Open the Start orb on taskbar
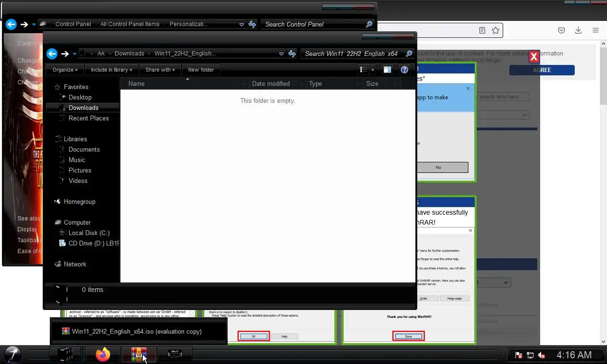Screen dimensions: 607x364 13,354
